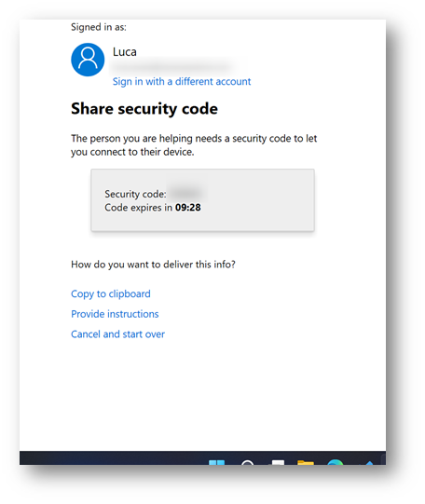Launch Microsoft Edge from taskbar
425x504 pixels.
(x=335, y=462)
